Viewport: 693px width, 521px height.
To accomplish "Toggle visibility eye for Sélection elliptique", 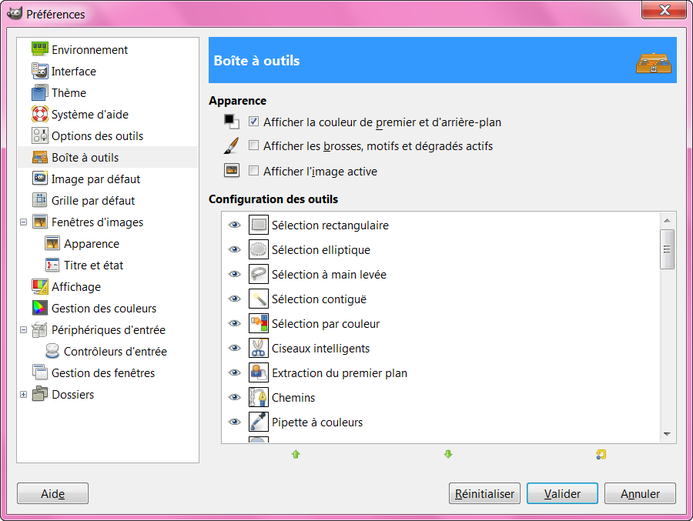I will point(234,250).
